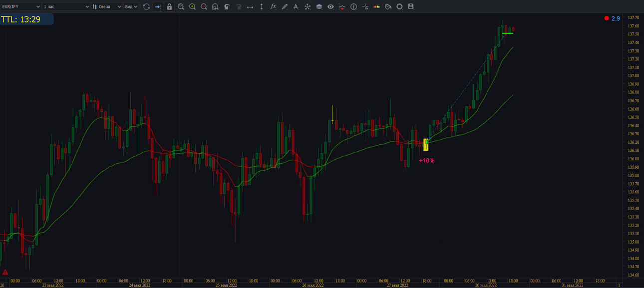The height and width of the screenshot is (288, 644).
Task: Open the '1 час' timeframe dropdown
Action: 66,6
